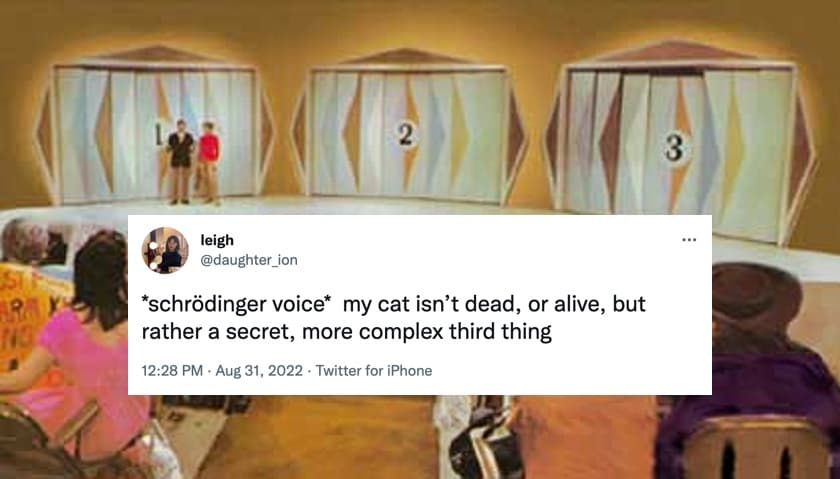The height and width of the screenshot is (479, 840).
Task: Click the person in red shirt on stage
Action: click(208, 163)
